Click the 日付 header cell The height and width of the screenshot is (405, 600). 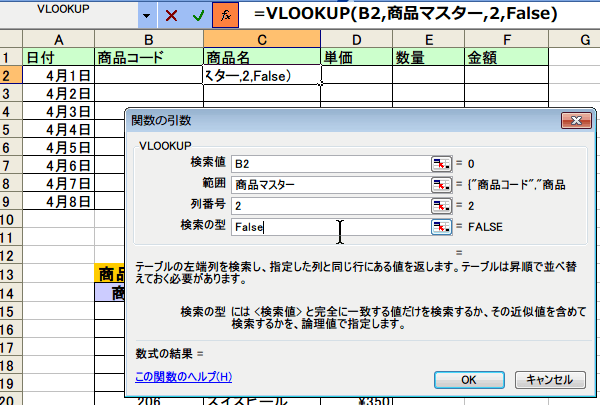tap(59, 57)
